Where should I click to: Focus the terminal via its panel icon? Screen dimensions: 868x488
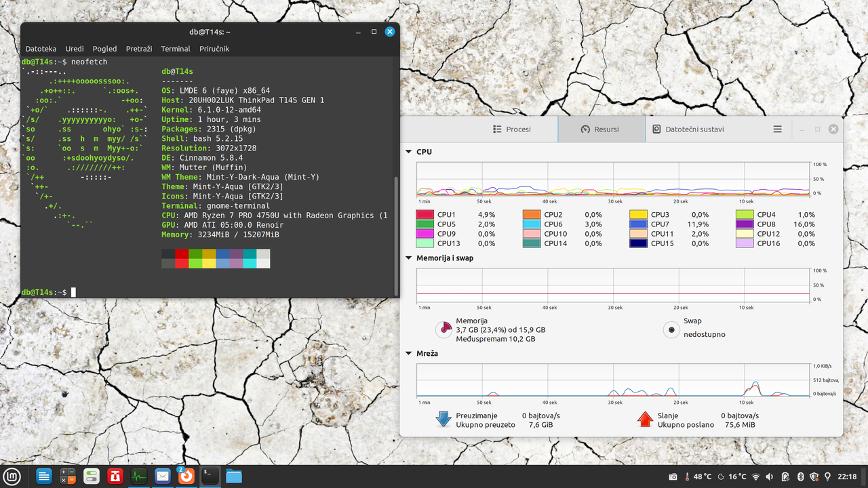[210, 476]
